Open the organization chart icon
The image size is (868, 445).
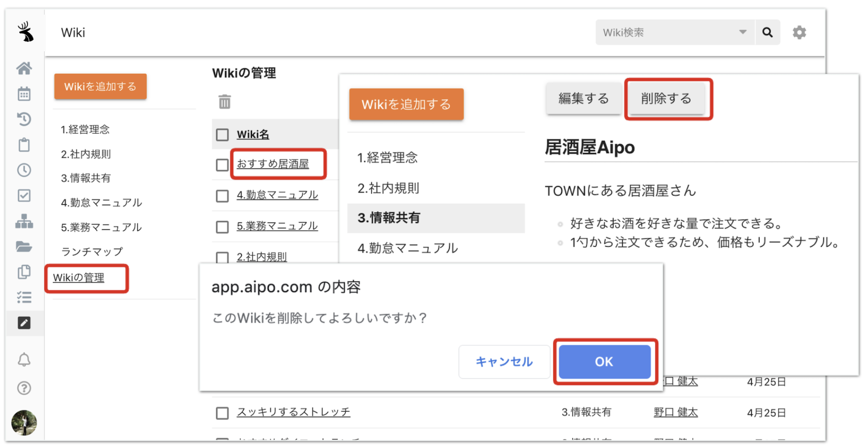[x=24, y=221]
